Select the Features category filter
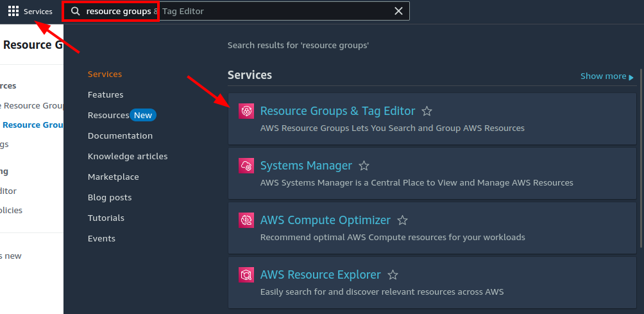 (x=105, y=94)
